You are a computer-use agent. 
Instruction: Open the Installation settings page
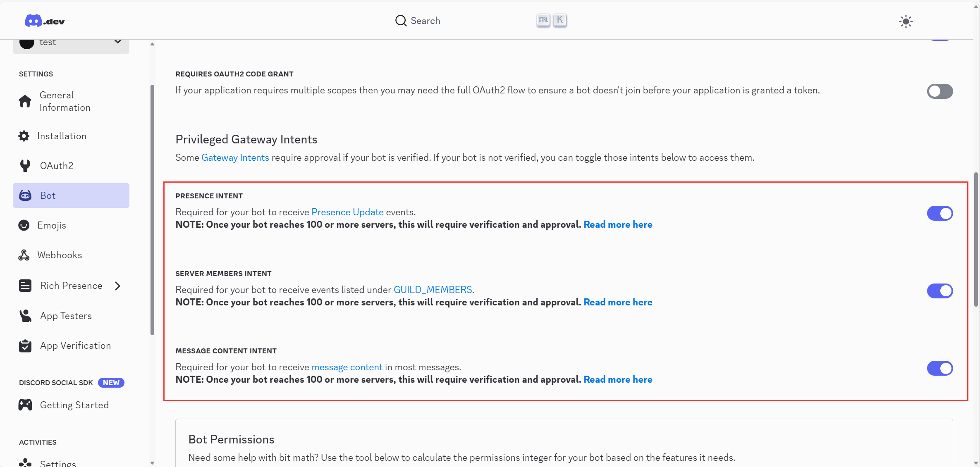pyautogui.click(x=71, y=136)
